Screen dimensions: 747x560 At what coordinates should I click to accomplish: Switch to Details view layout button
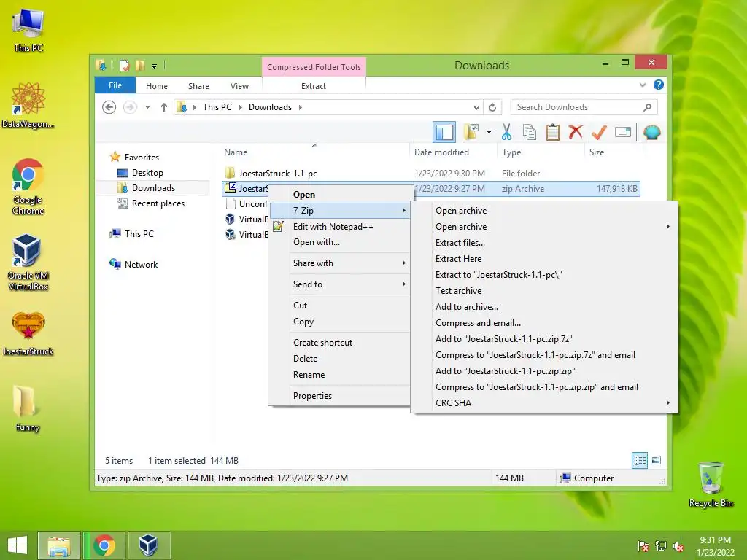[x=639, y=460]
